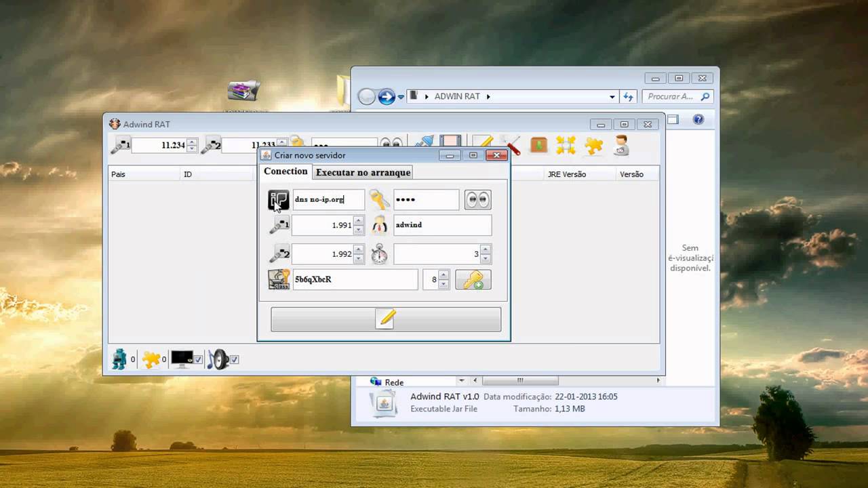Click the Jar file icon in details pane
The height and width of the screenshot is (488, 868).
[383, 403]
